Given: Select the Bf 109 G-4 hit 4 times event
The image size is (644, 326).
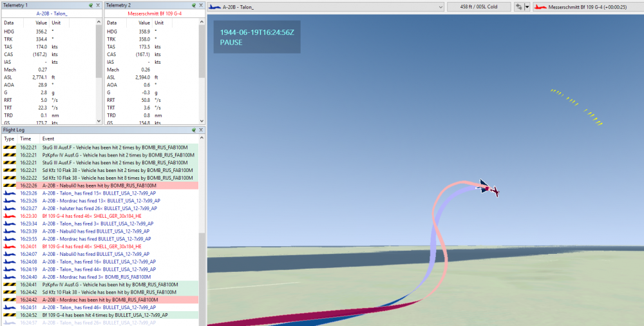Looking at the screenshot, I should point(103,315).
